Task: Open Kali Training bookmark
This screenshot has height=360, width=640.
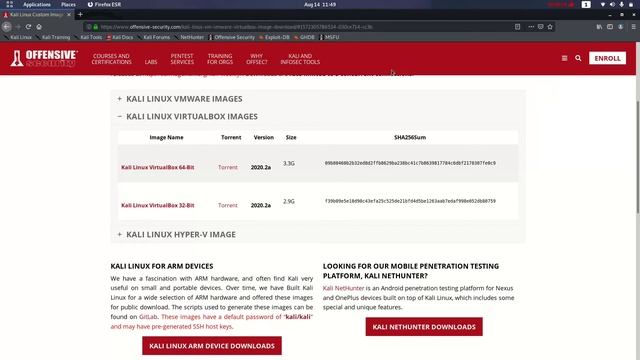Action: [x=53, y=37]
